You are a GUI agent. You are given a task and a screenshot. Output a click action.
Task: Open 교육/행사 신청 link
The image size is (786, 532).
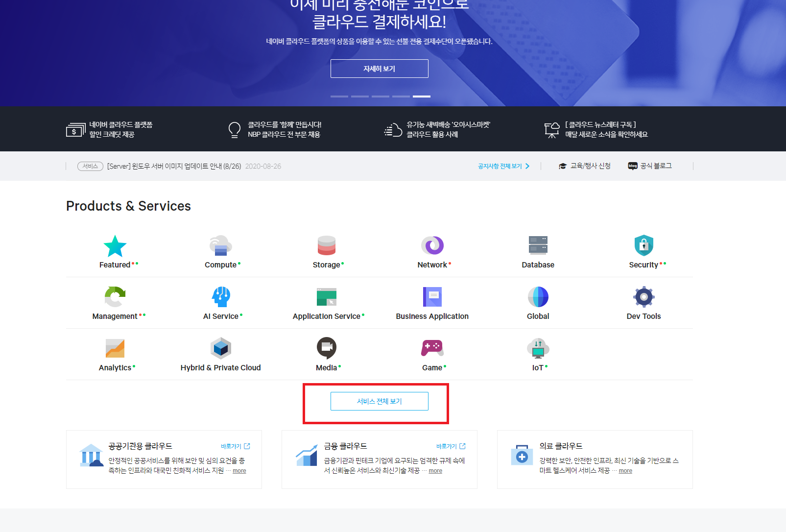point(585,166)
